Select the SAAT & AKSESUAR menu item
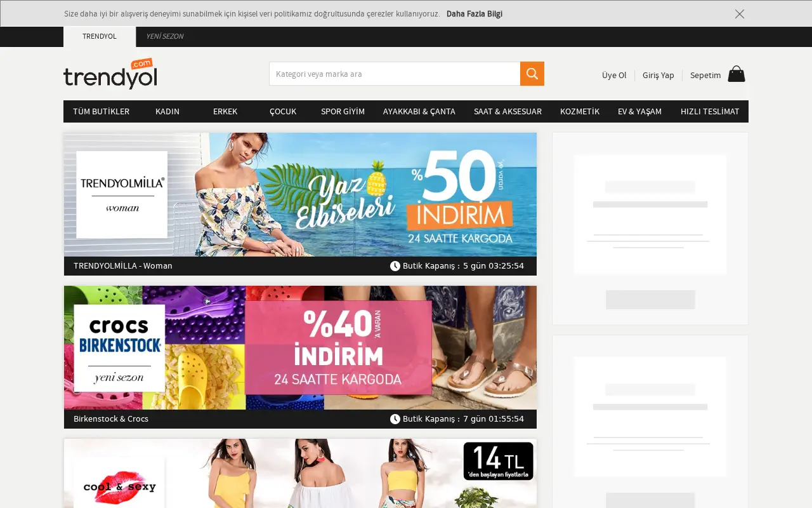 click(x=507, y=111)
